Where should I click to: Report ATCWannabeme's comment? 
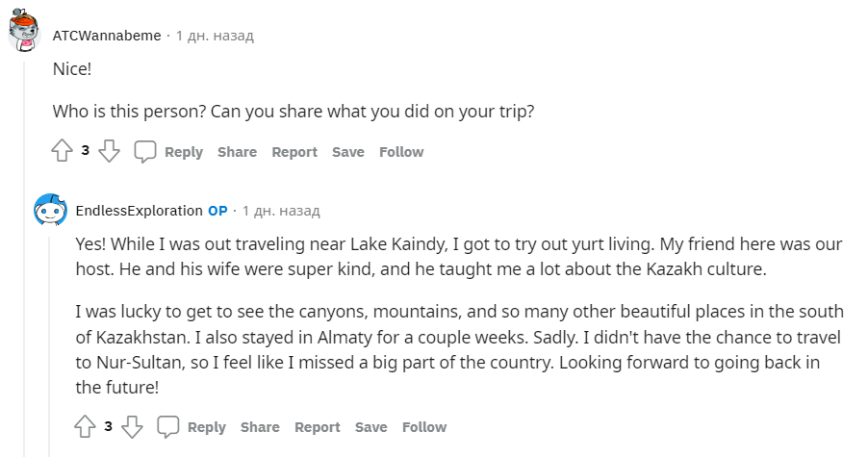coord(294,152)
